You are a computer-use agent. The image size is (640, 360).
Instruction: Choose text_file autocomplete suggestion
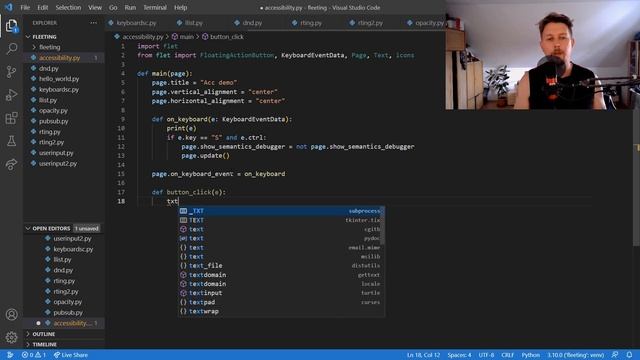point(281,266)
